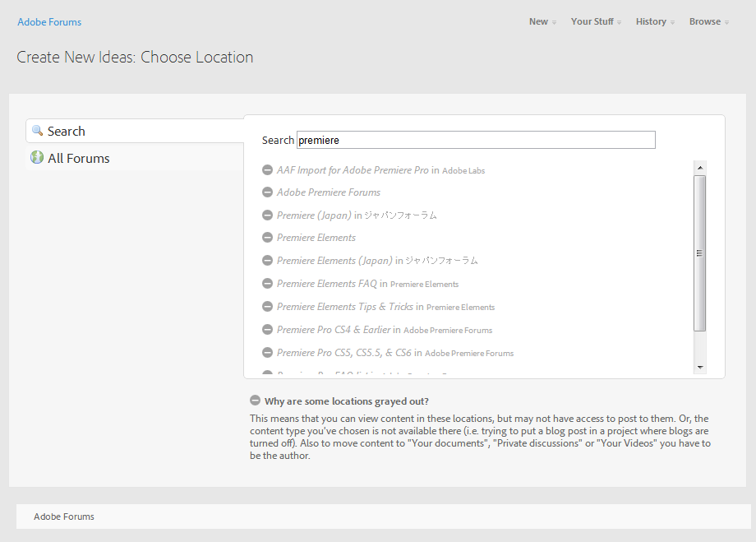Click the globe icon beside All Forums
Viewport: 756px width, 542px height.
click(37, 157)
